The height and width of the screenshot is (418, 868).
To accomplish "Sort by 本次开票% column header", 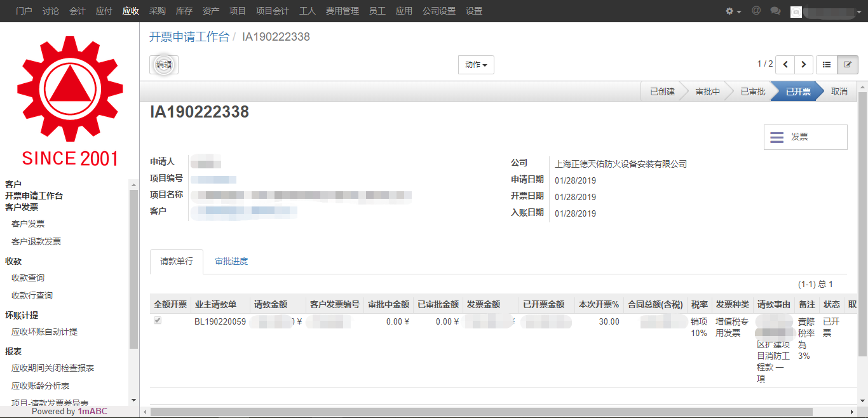I will [599, 304].
